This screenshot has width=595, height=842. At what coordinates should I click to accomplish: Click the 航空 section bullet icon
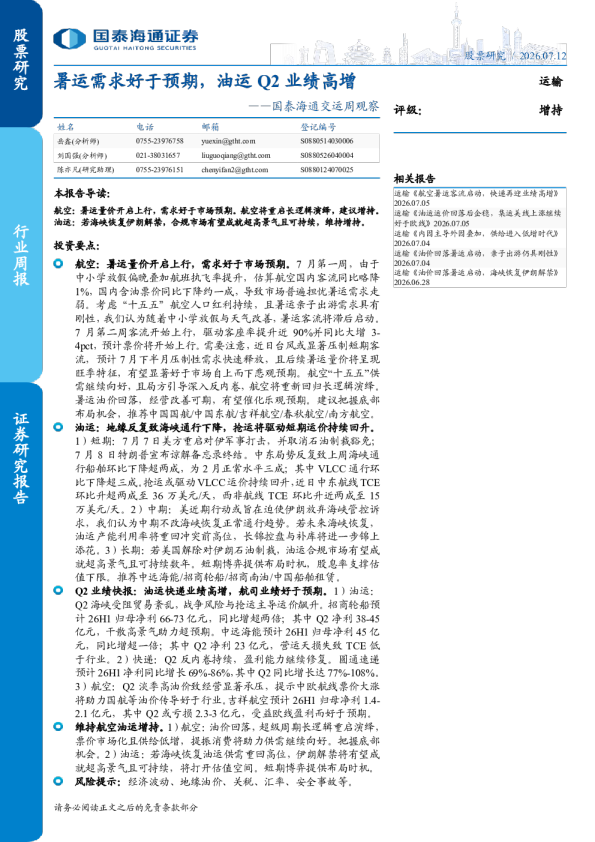59,264
